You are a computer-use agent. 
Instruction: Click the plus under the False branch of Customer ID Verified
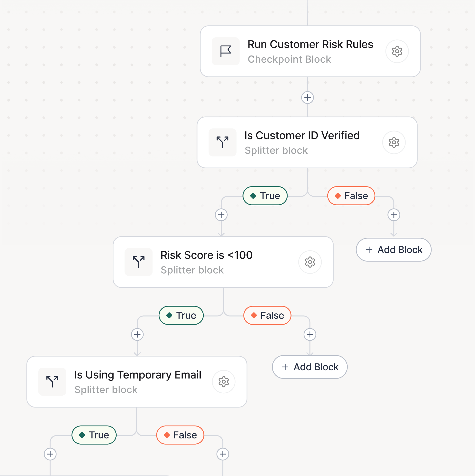point(393,215)
